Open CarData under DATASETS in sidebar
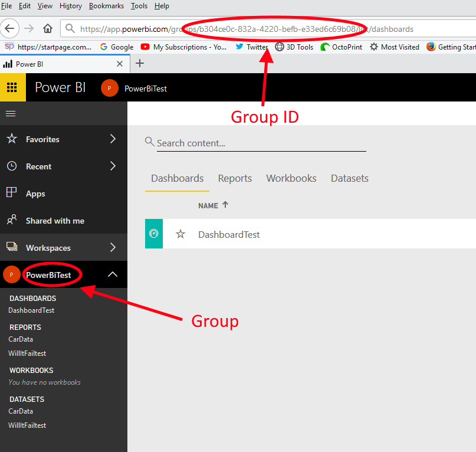 pos(21,411)
